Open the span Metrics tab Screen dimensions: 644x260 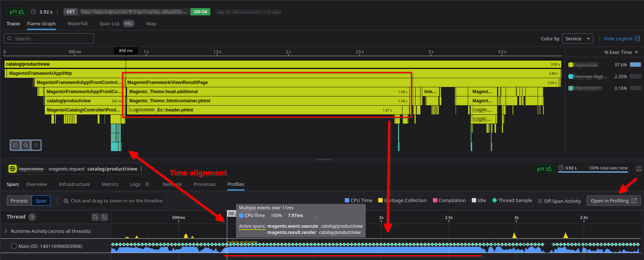[110, 184]
